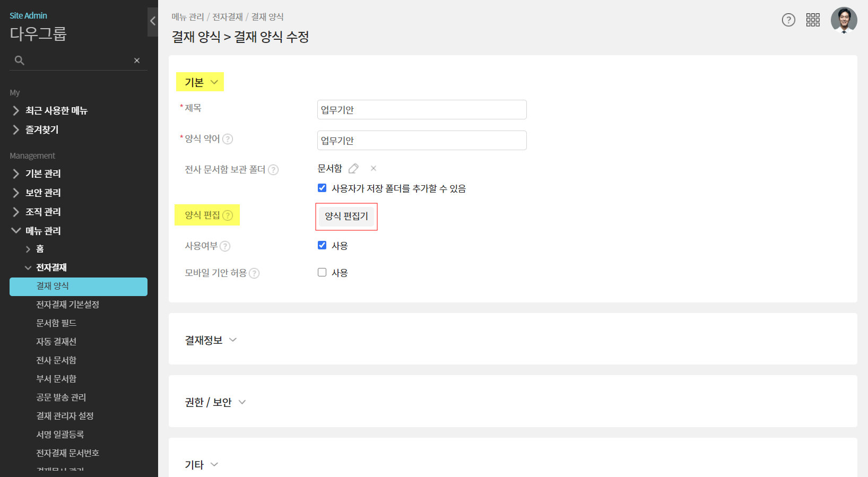Screen dimensions: 868x477
Task: Collapse the sidebar with the arrow handle
Action: [153, 21]
